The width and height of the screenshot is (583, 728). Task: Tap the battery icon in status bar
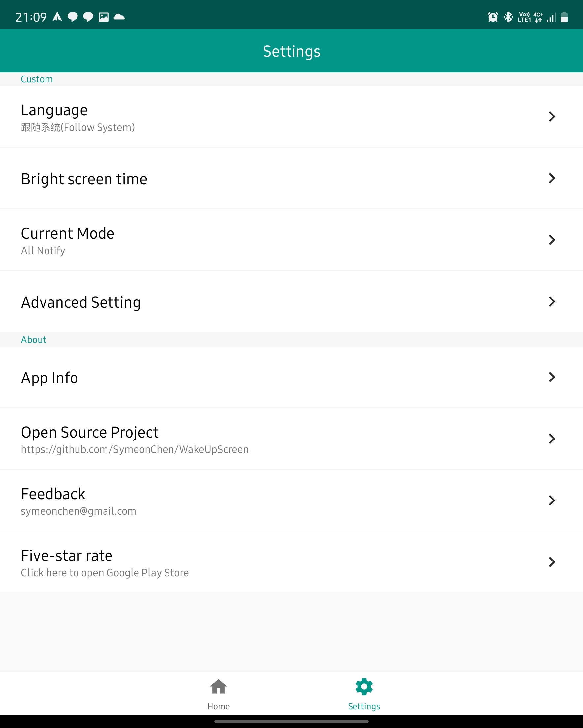(564, 17)
